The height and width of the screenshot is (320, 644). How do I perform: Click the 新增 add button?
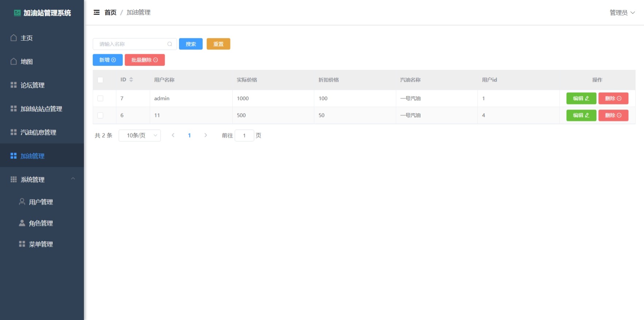(108, 60)
